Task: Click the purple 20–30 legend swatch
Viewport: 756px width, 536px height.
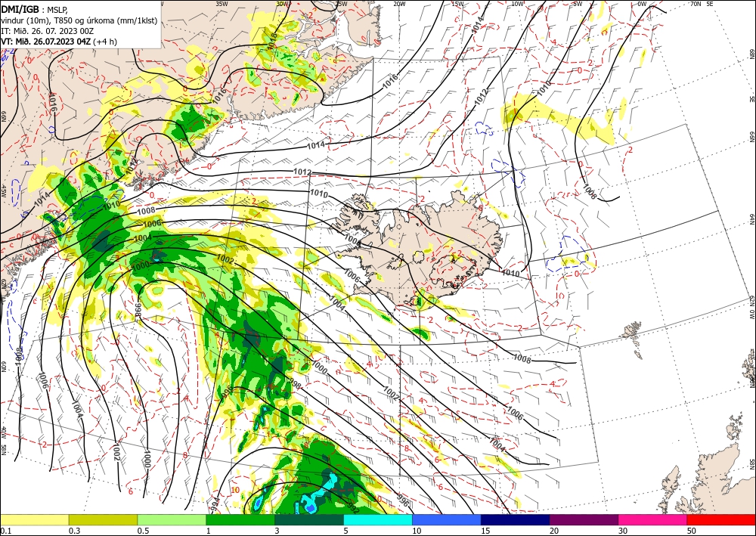Action: 584,519
